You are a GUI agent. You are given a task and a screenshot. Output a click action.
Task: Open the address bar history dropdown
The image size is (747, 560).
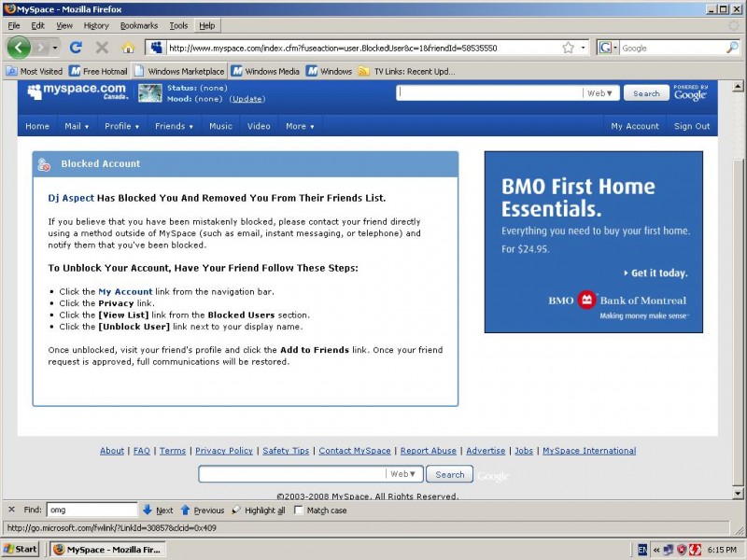(583, 48)
